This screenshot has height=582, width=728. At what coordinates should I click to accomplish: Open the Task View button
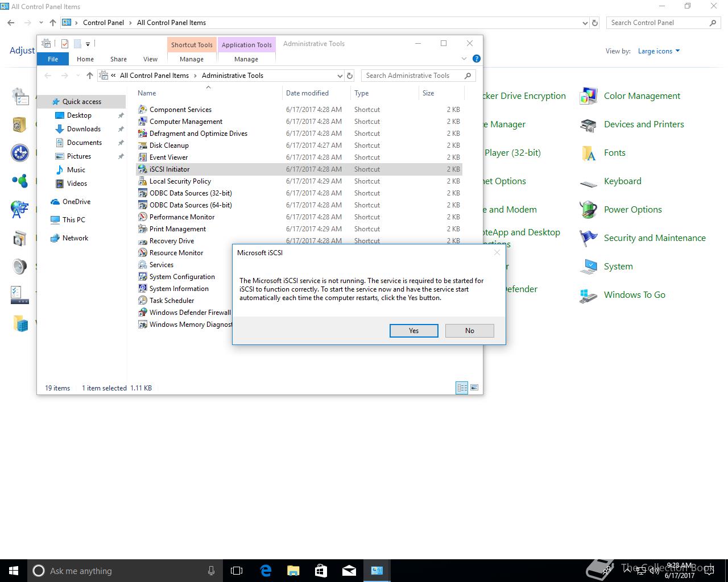pyautogui.click(x=237, y=571)
